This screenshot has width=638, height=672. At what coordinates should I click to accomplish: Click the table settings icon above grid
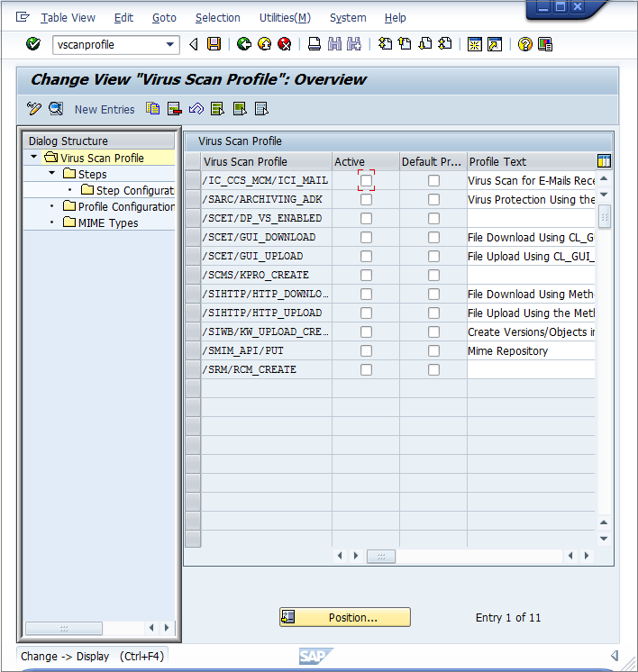pyautogui.click(x=604, y=161)
